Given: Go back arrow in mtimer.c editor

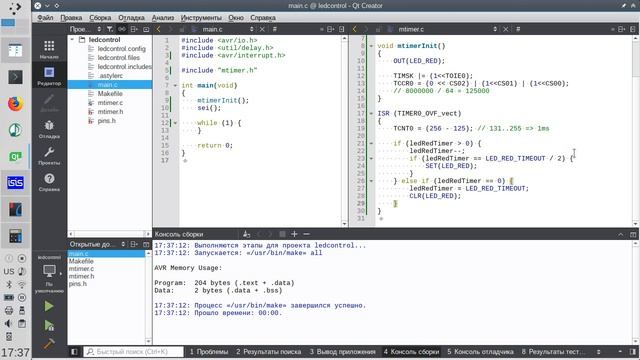Looking at the screenshot, I should tap(354, 29).
